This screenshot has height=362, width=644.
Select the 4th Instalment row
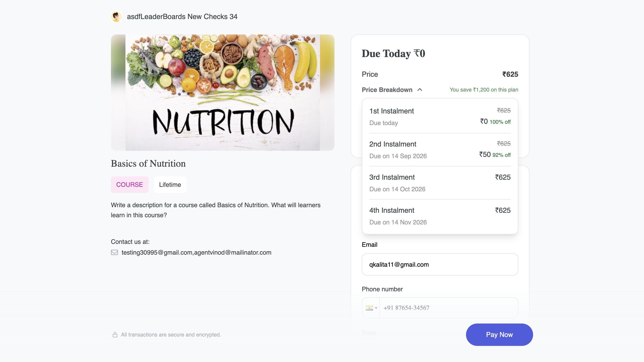[x=440, y=216]
